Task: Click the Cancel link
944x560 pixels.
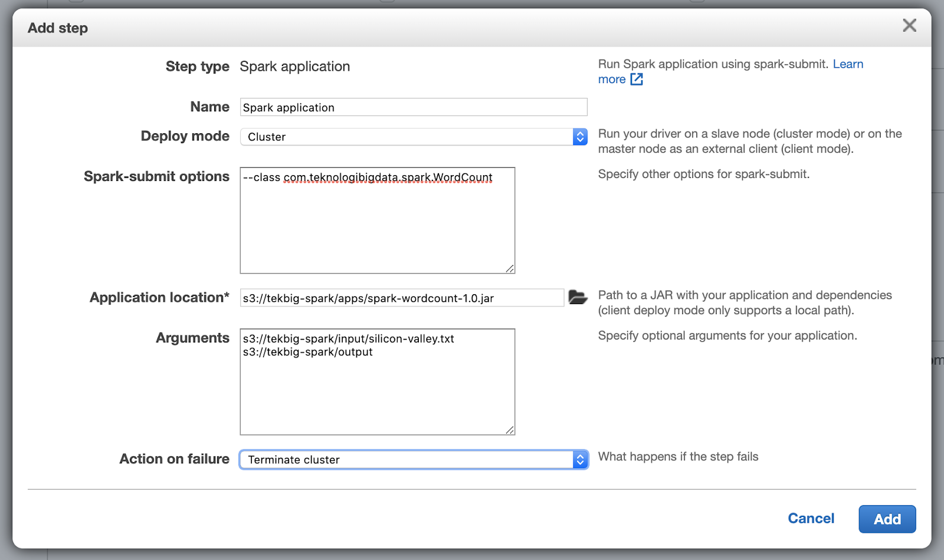Action: click(x=811, y=519)
